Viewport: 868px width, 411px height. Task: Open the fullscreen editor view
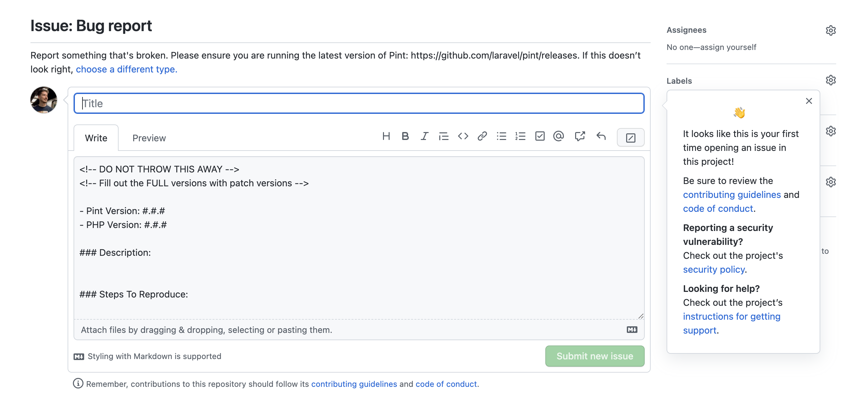point(630,137)
